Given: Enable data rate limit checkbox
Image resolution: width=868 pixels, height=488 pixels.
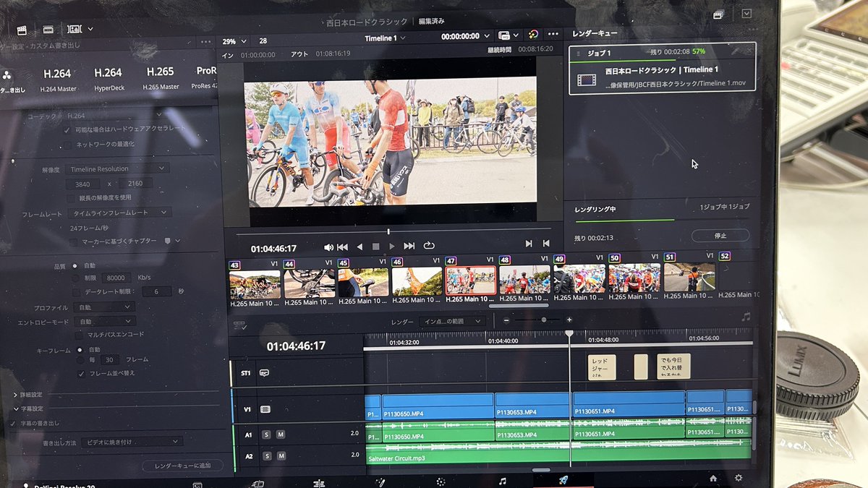Looking at the screenshot, I should point(77,291).
